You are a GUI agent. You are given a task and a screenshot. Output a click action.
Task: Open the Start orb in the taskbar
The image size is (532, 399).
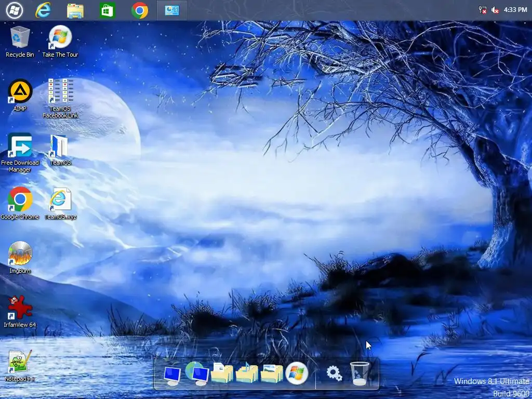click(15, 10)
